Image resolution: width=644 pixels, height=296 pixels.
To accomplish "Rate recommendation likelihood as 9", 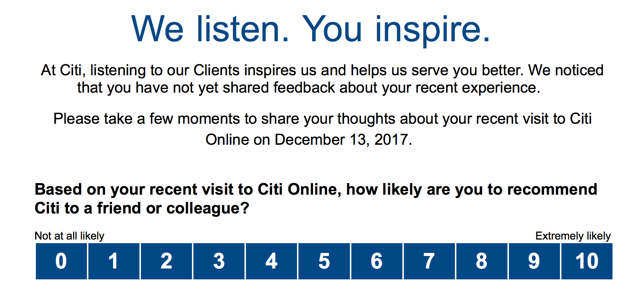I will coord(534,261).
